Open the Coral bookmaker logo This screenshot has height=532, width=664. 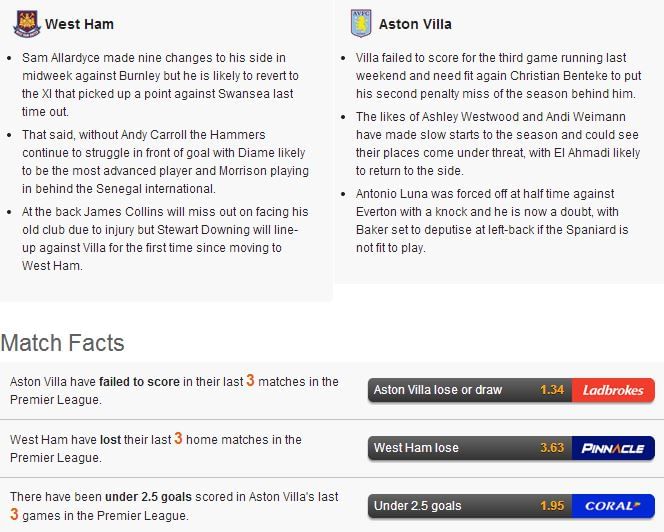(613, 506)
